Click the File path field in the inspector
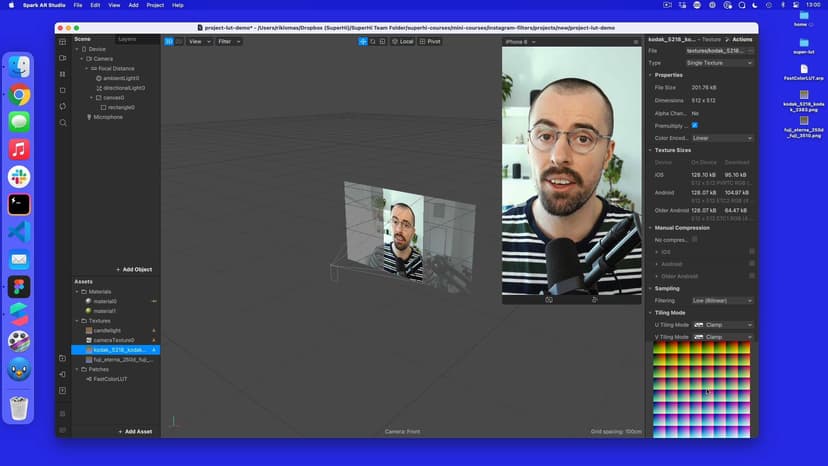The height and width of the screenshot is (466, 828). (x=719, y=51)
